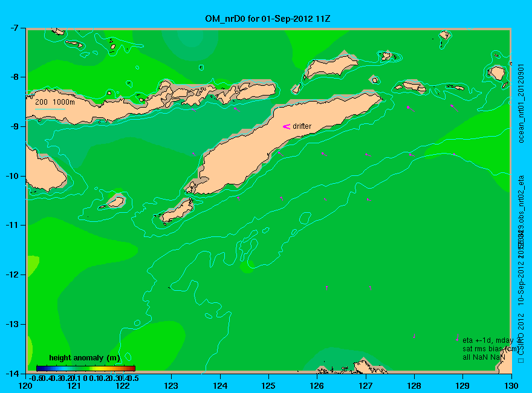The image size is (532, 393).
Task: Click the x-axis label '125'
Action: (x=268, y=386)
